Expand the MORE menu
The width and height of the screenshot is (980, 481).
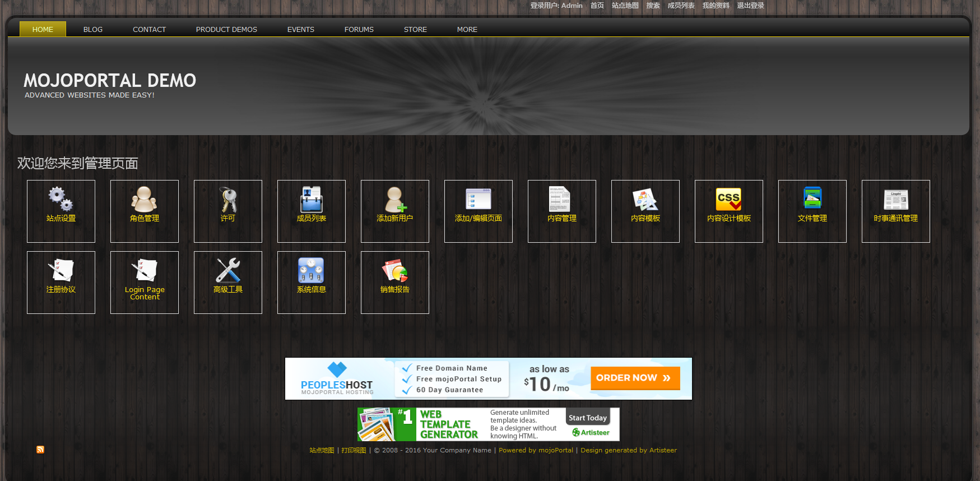click(467, 30)
